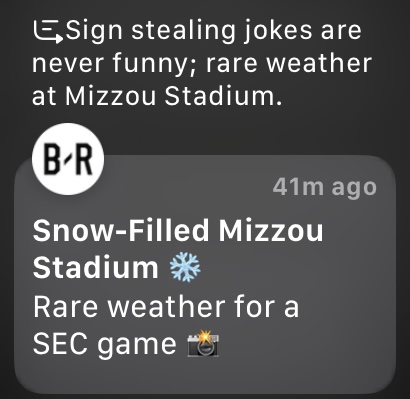Expand the summary "Sign stealing jokes are"
The height and width of the screenshot is (399, 410).
[x=213, y=31]
